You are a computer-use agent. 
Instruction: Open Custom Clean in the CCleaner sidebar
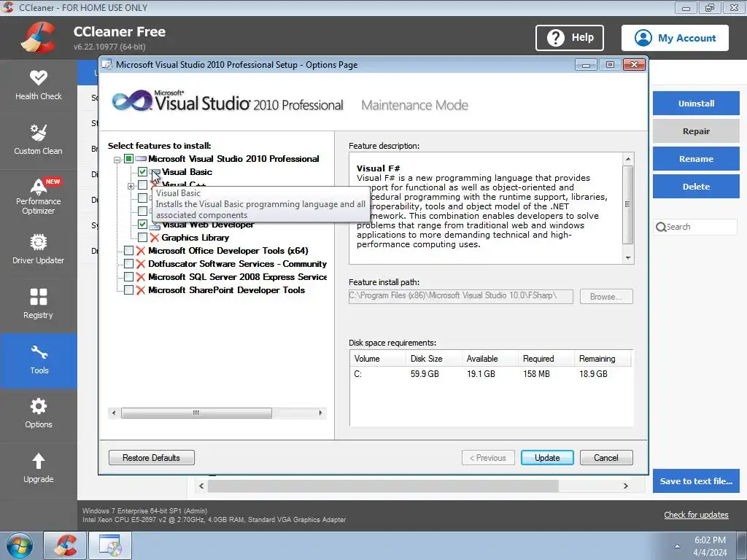tap(38, 141)
